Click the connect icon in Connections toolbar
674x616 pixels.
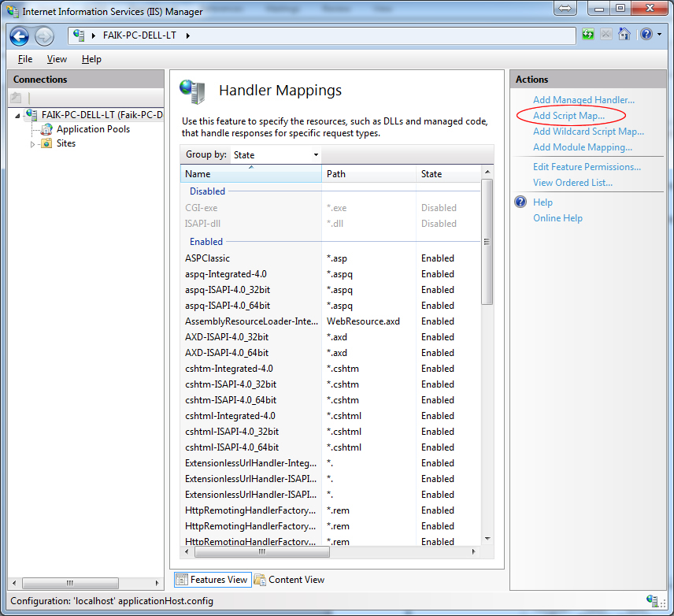click(x=16, y=98)
